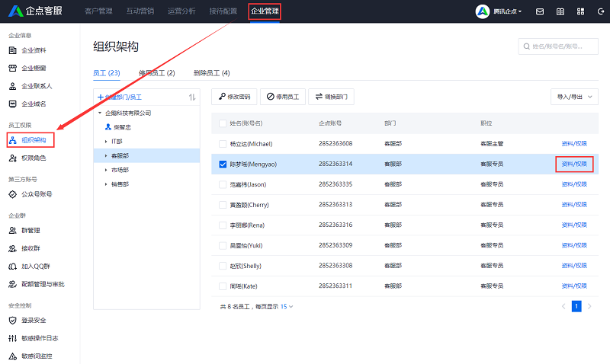Screen dimensions: 610x364
Task: Uncheck the 陈梦瑶(Mengyao) row checkbox
Action: click(223, 164)
